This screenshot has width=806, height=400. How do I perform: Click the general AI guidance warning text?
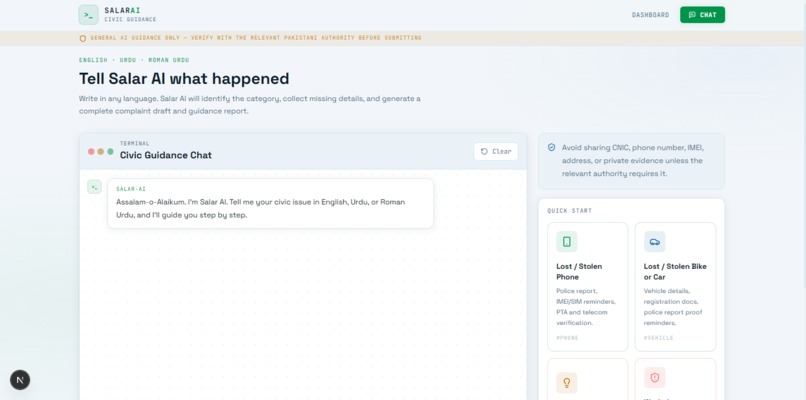256,38
